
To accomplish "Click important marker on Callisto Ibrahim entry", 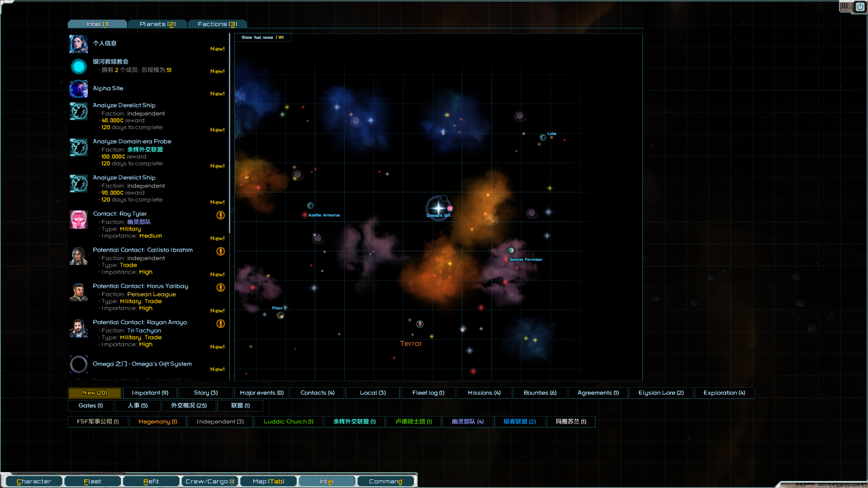I will (x=220, y=251).
